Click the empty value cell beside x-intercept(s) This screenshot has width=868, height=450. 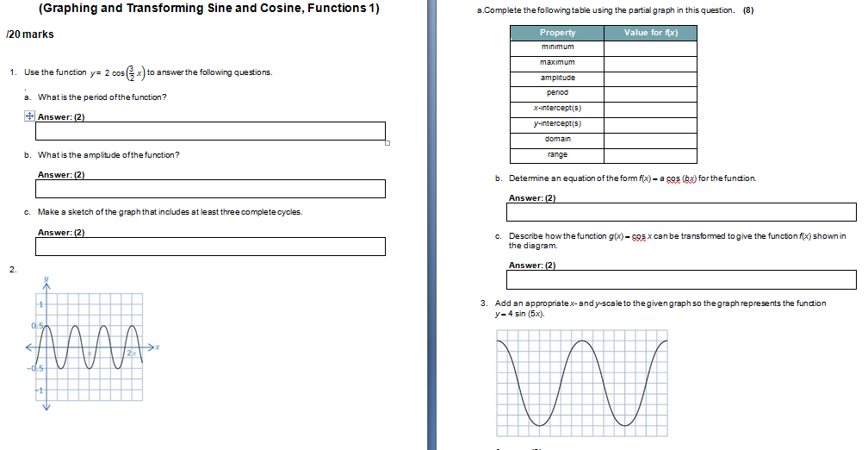coord(650,109)
